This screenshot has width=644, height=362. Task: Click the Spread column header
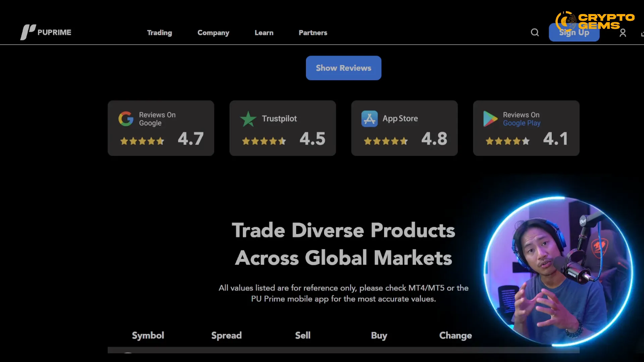(226, 335)
